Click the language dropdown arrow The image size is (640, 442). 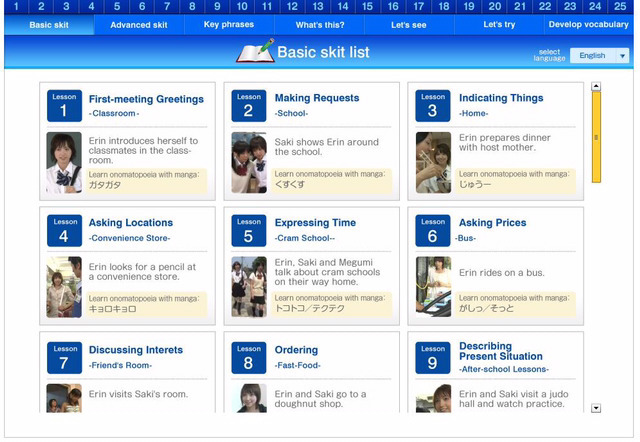click(622, 56)
